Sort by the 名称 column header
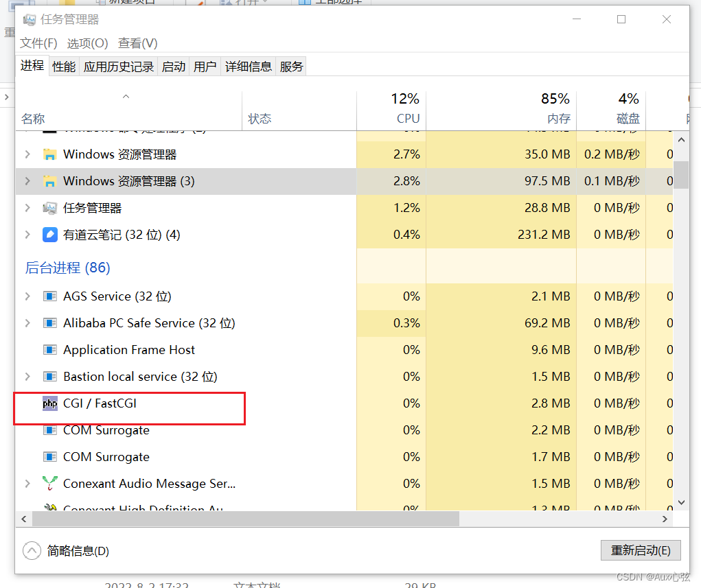Screen dimensions: 701x588 (x=129, y=111)
